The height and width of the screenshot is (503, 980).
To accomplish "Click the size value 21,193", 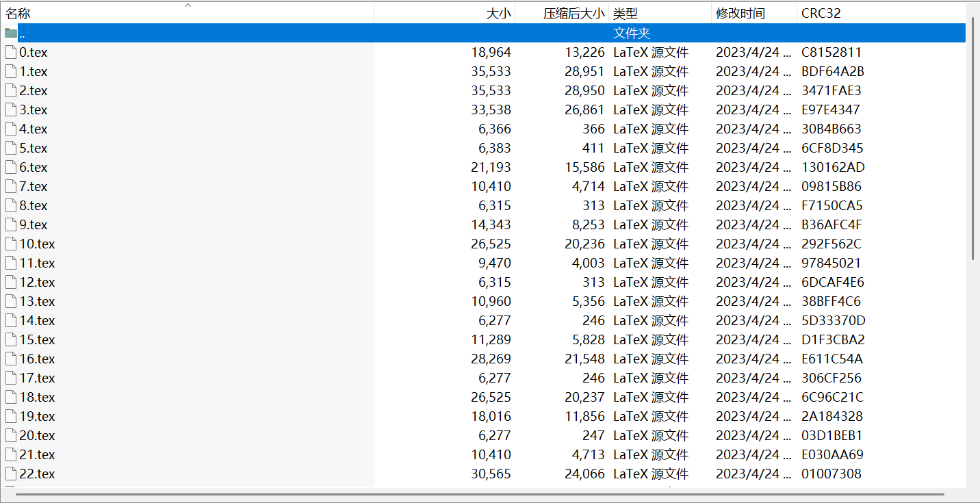I will coord(491,167).
